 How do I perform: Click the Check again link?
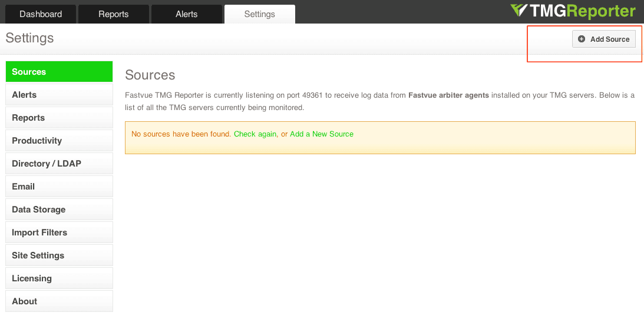(255, 134)
